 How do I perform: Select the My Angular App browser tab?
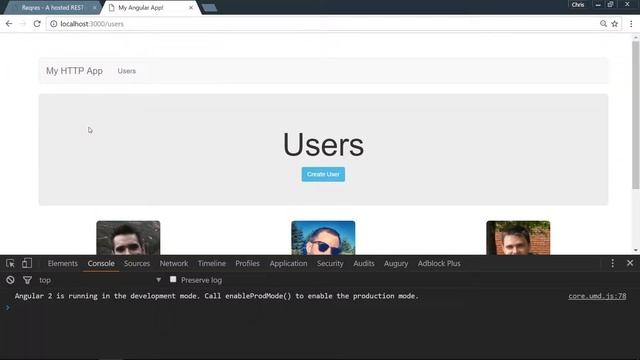[151, 8]
